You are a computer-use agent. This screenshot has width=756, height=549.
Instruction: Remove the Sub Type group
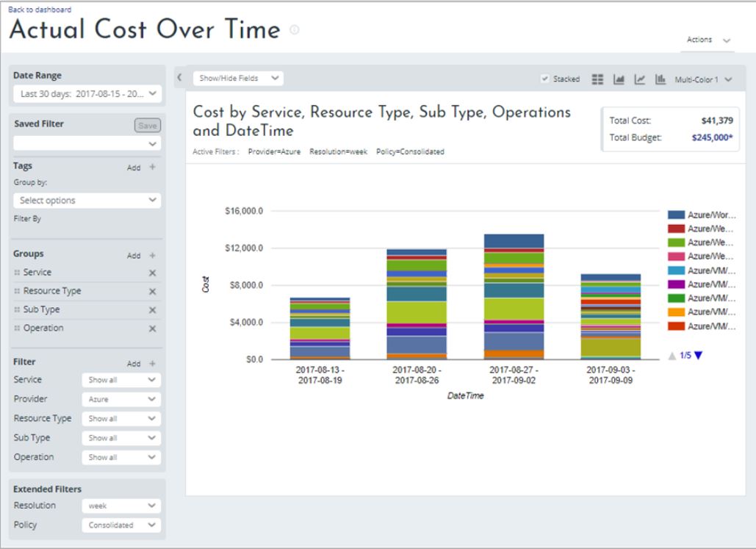tap(153, 310)
